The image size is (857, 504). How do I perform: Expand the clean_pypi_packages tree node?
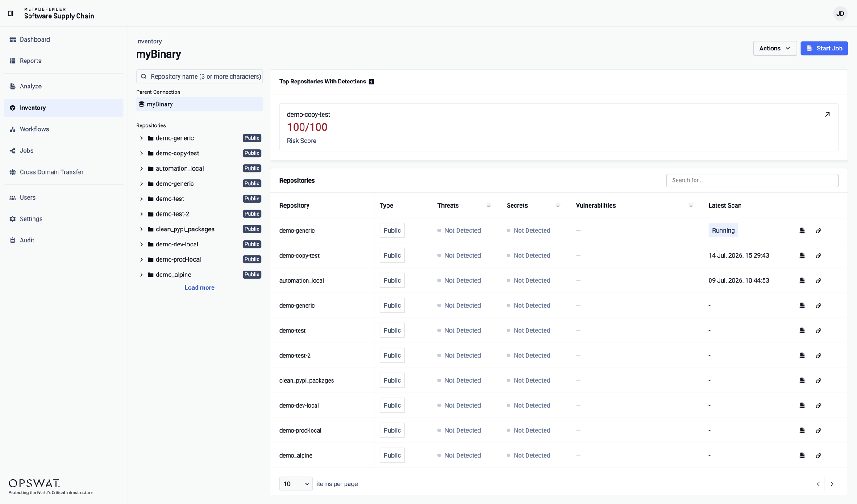pos(141,229)
